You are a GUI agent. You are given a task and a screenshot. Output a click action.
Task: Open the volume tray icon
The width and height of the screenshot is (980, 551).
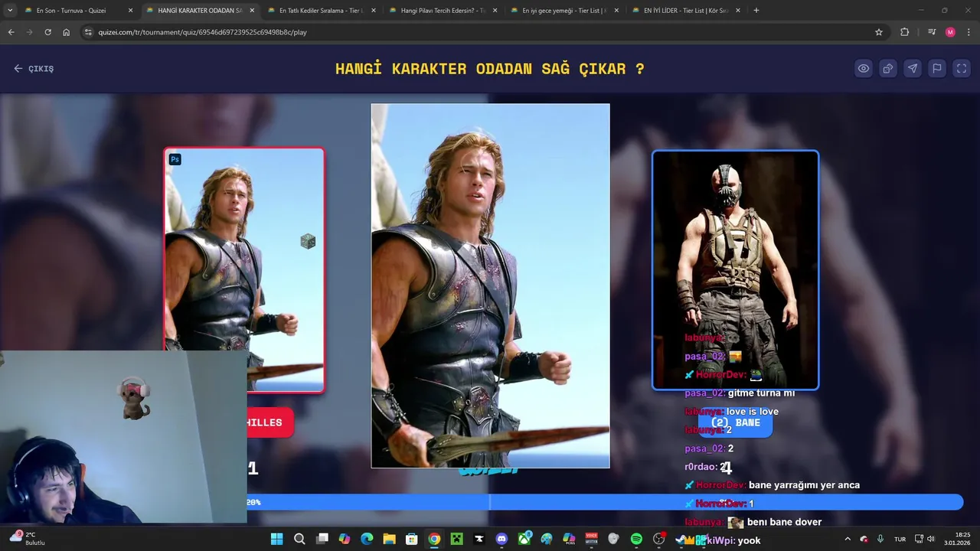click(931, 539)
